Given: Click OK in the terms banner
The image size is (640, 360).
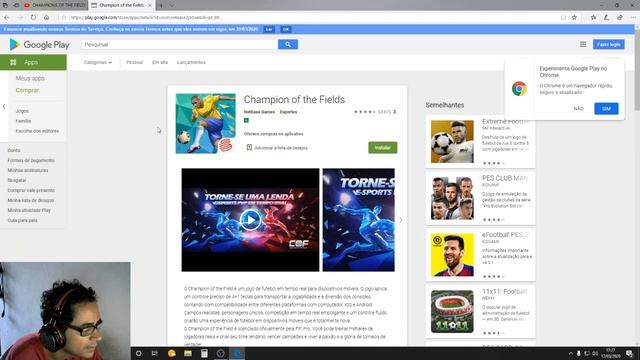Looking at the screenshot, I should coord(286,29).
